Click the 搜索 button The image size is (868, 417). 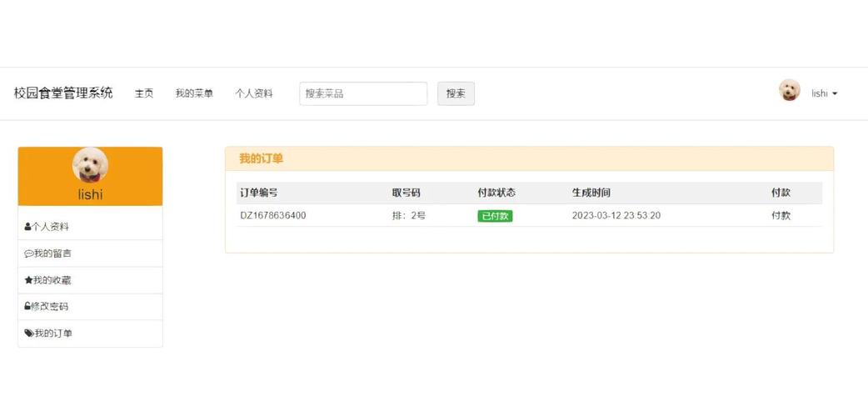coord(456,93)
